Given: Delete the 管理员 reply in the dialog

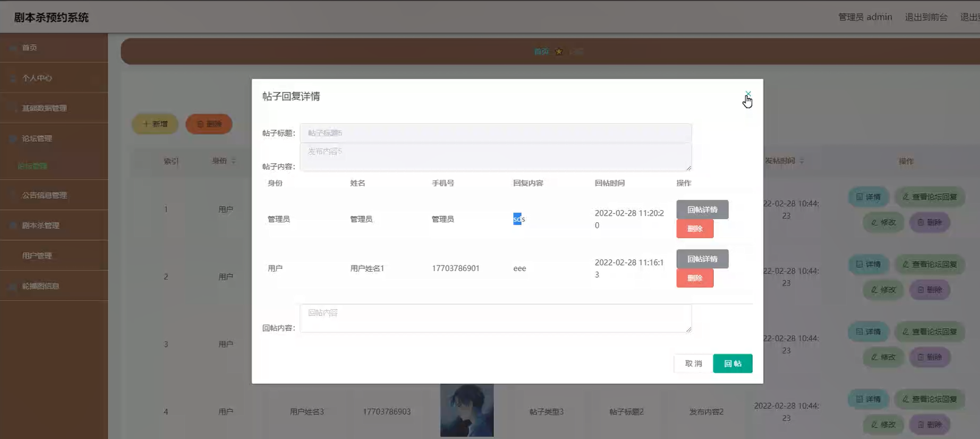Looking at the screenshot, I should point(695,229).
